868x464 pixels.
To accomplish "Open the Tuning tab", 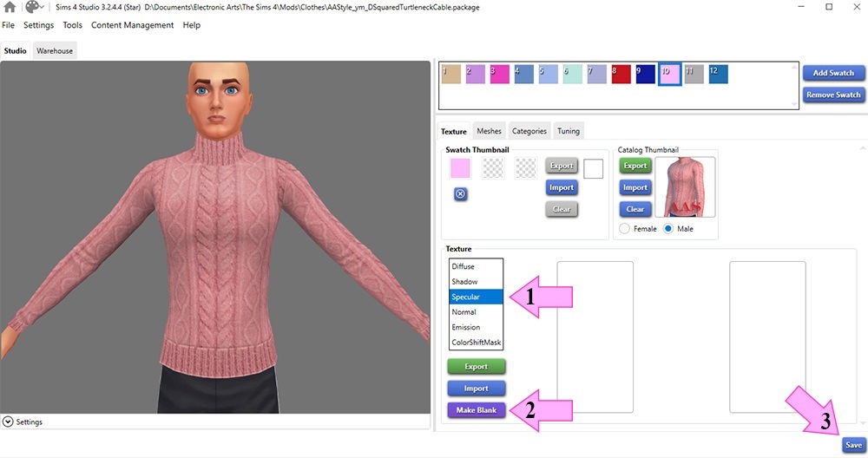I will 569,131.
